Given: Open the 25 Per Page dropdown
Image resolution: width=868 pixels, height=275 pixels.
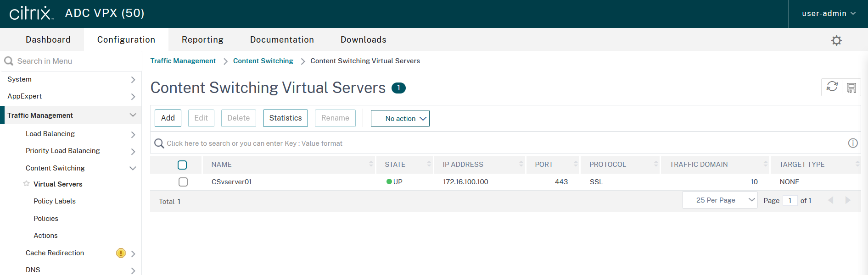Looking at the screenshot, I should [x=719, y=200].
